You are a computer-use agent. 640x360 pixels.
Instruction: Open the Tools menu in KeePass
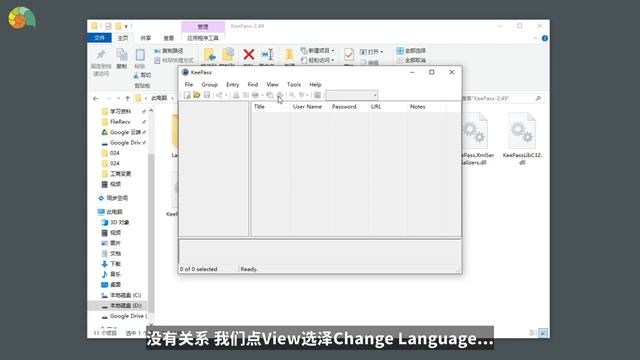293,84
